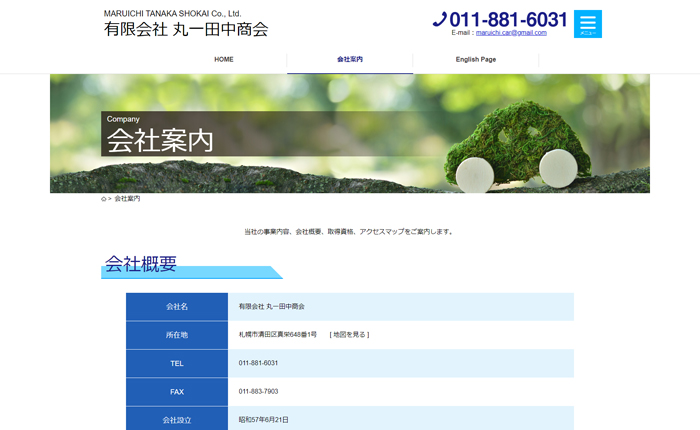Click the phone handset icon
This screenshot has width=700, height=430.
tap(439, 19)
